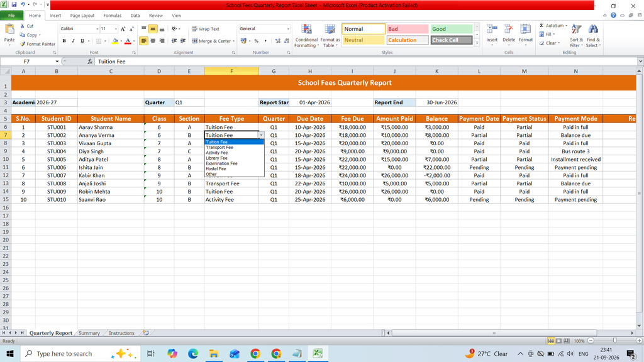Increase decimal places icon

277,41
